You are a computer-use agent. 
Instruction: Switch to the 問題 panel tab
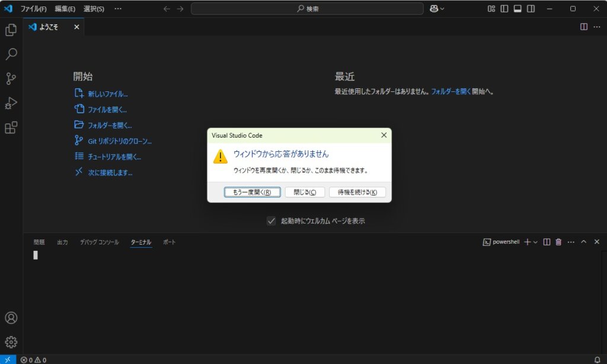click(39, 242)
